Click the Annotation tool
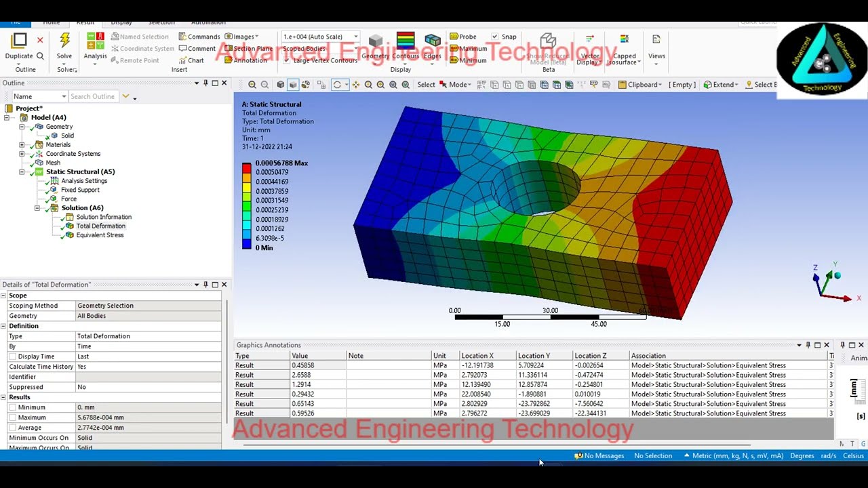 point(245,60)
